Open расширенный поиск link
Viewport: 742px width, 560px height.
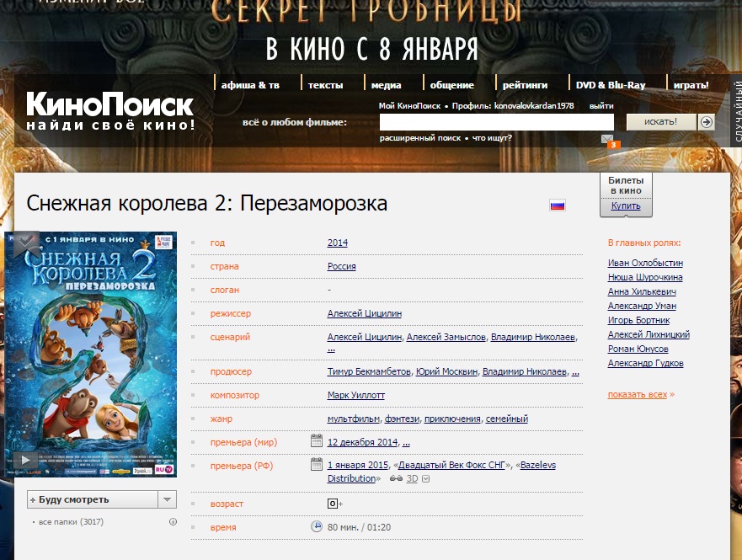coord(420,138)
